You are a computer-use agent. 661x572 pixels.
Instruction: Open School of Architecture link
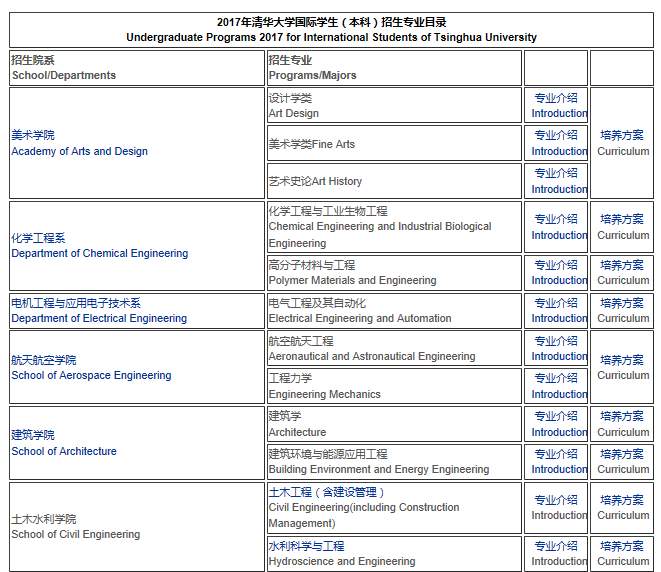[64, 443]
